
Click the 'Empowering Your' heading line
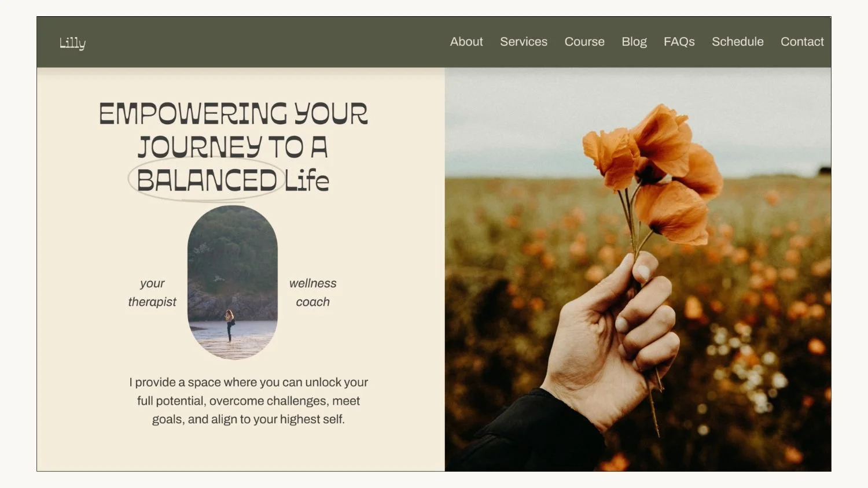point(233,114)
